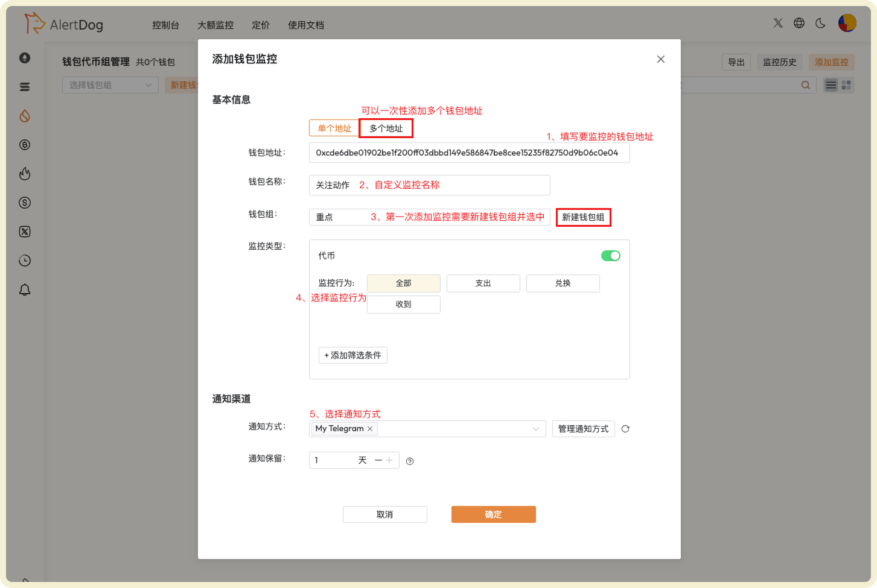Switch to the 多个地址 tab

pyautogui.click(x=386, y=128)
